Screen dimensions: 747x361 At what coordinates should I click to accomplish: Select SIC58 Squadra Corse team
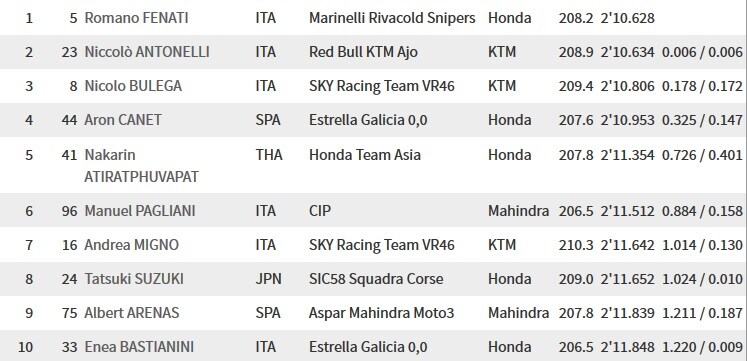pyautogui.click(x=376, y=279)
